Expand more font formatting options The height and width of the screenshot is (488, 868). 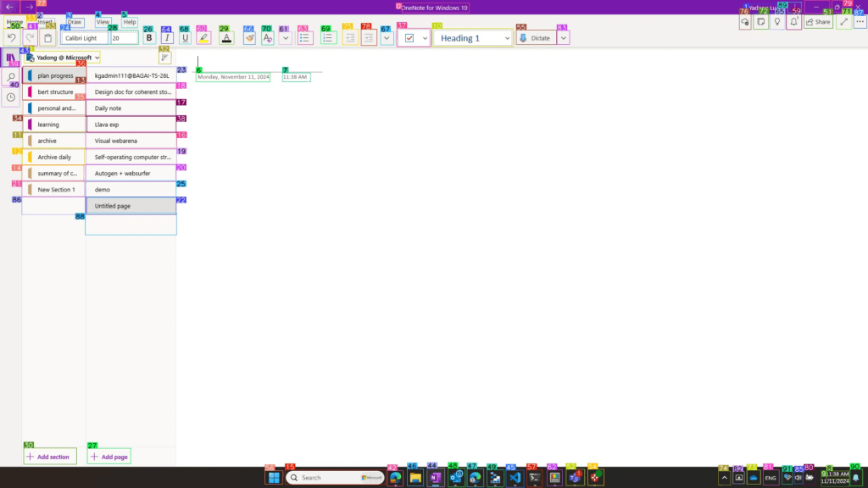pyautogui.click(x=286, y=38)
